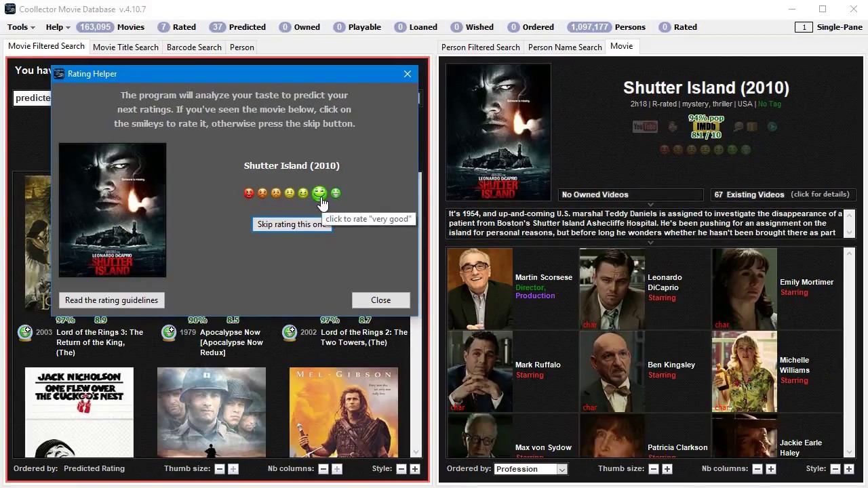This screenshot has height=488, width=868.
Task: Increase thumb size in the right pane
Action: tap(667, 469)
